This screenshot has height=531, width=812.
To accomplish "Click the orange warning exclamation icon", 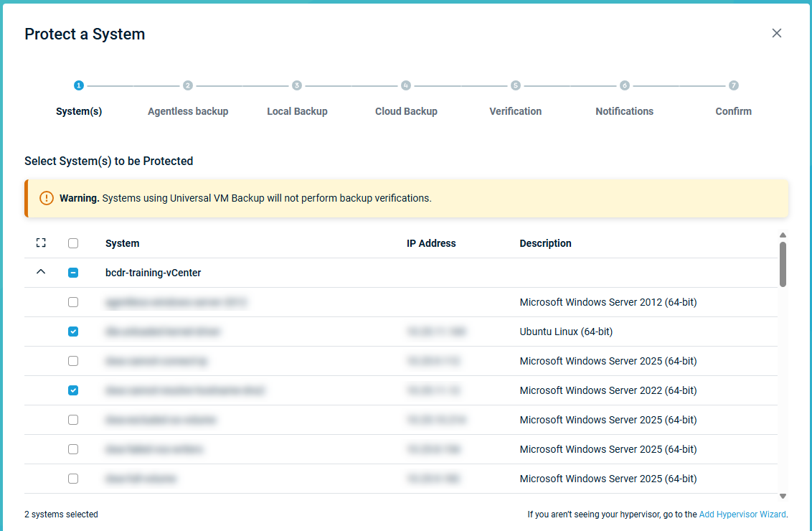I will point(47,198).
